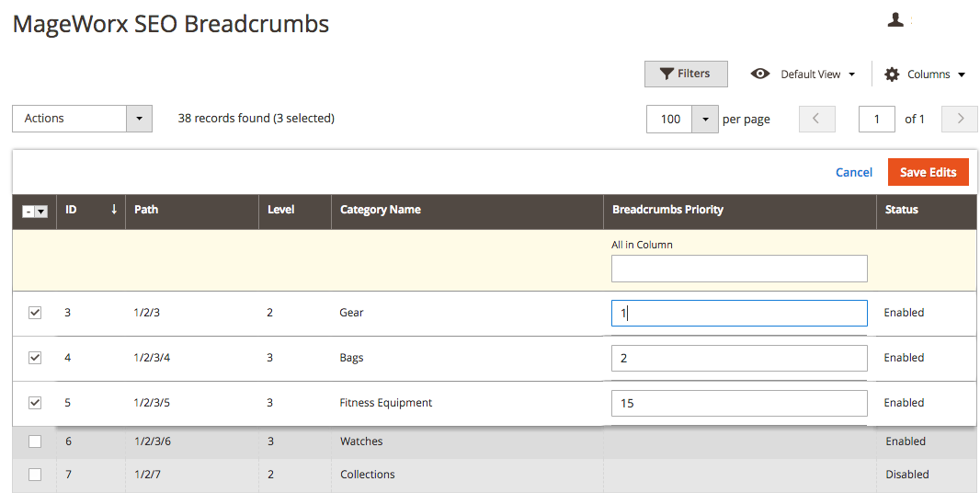
Task: Click the Enabled status of Watches
Action: coord(905,441)
